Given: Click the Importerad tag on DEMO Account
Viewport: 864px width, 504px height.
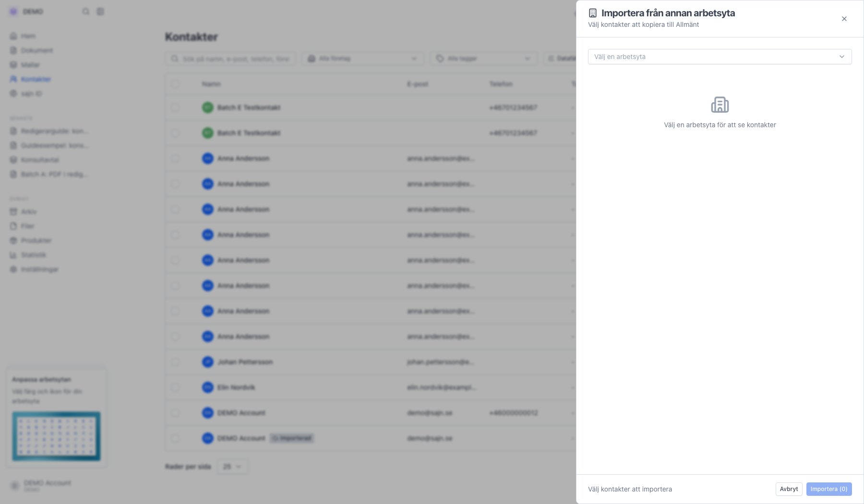Looking at the screenshot, I should coord(292,438).
